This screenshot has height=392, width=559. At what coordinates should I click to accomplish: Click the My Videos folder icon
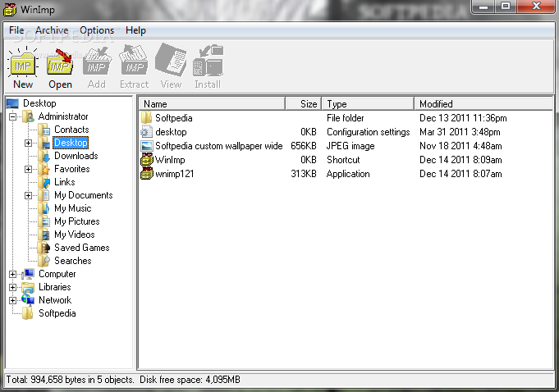click(x=44, y=235)
